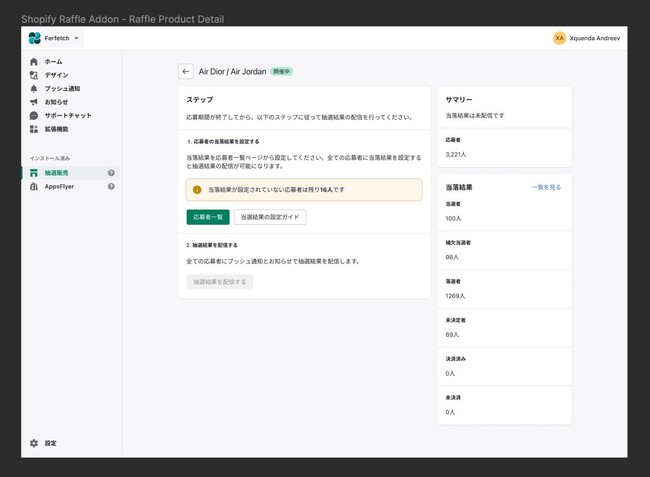Click the デザイン design icon in sidebar

click(34, 75)
